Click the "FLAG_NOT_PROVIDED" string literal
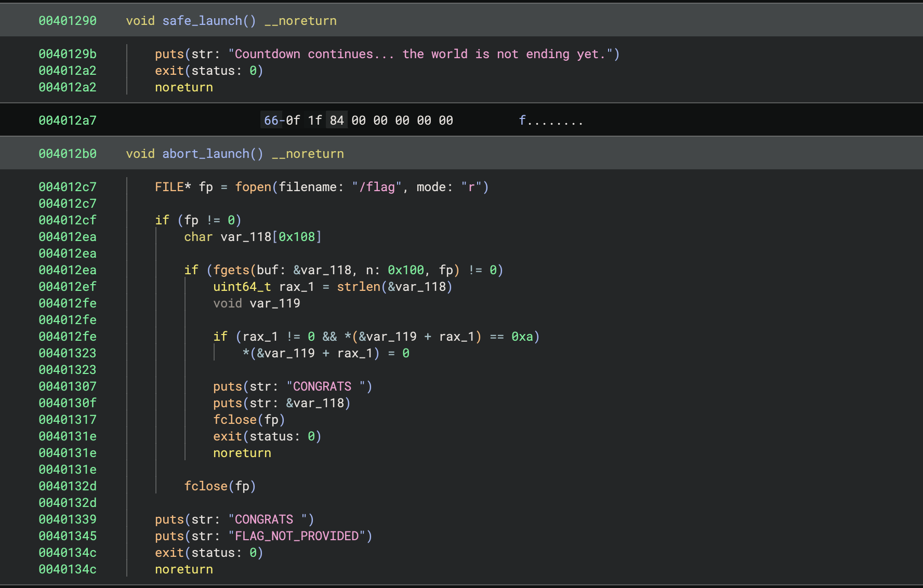The height and width of the screenshot is (588, 923). click(x=297, y=536)
